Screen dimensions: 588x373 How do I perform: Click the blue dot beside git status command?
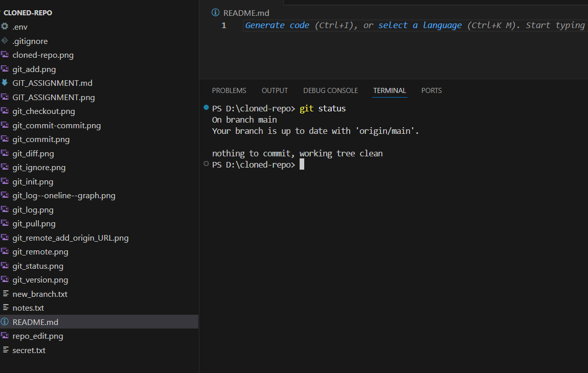206,108
